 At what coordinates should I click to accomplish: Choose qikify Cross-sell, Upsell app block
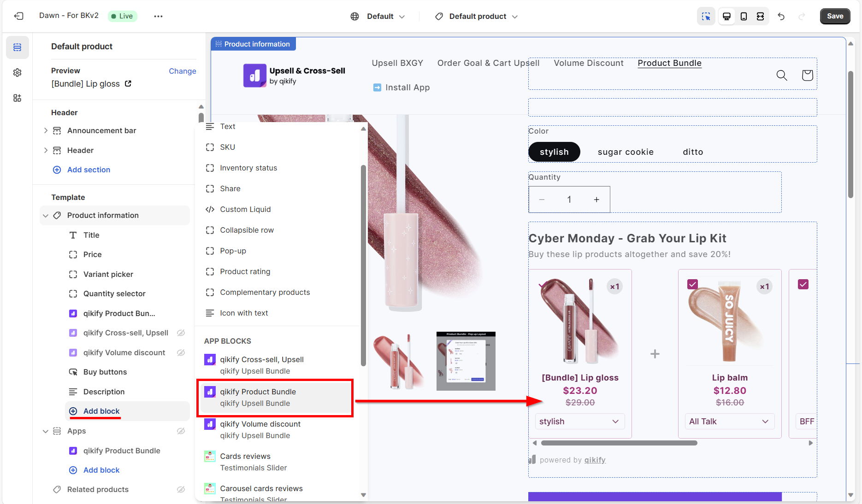point(277,365)
